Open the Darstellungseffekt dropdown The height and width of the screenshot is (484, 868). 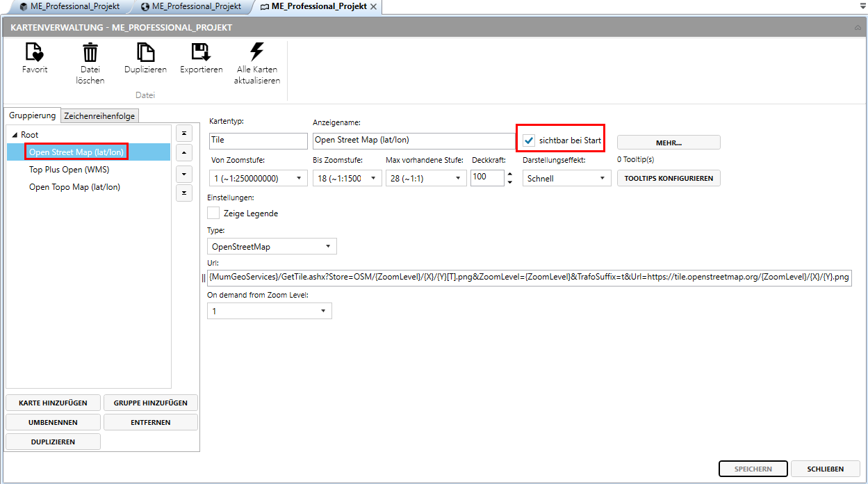pos(566,179)
